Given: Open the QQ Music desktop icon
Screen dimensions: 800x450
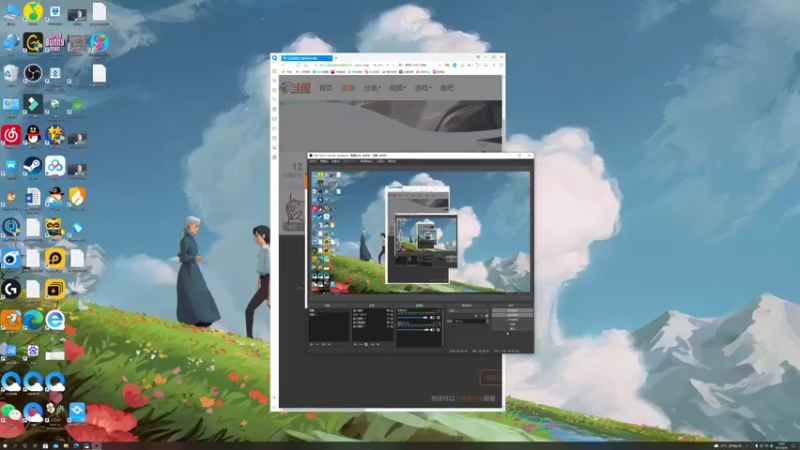Looking at the screenshot, I should [x=33, y=11].
